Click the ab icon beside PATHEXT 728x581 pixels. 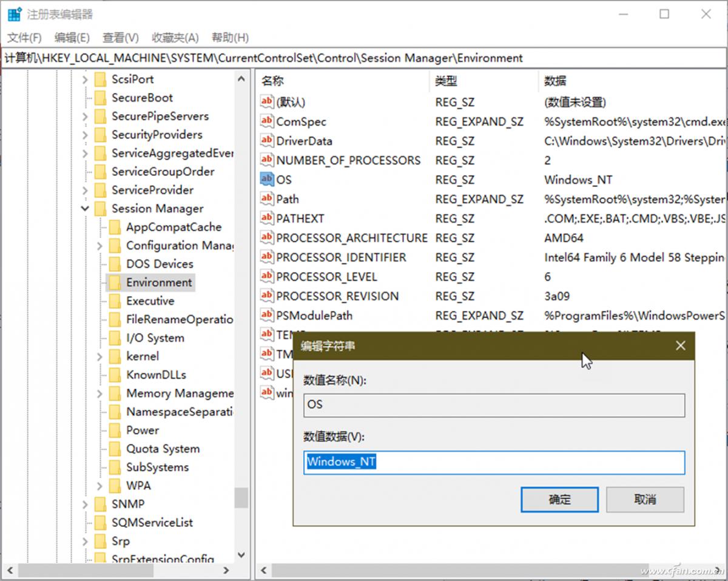[x=266, y=218]
